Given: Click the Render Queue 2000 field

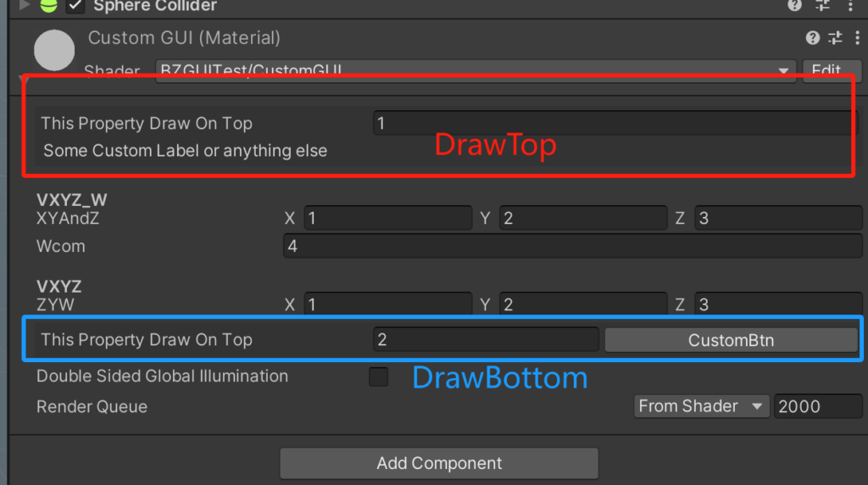Looking at the screenshot, I should click(x=818, y=406).
